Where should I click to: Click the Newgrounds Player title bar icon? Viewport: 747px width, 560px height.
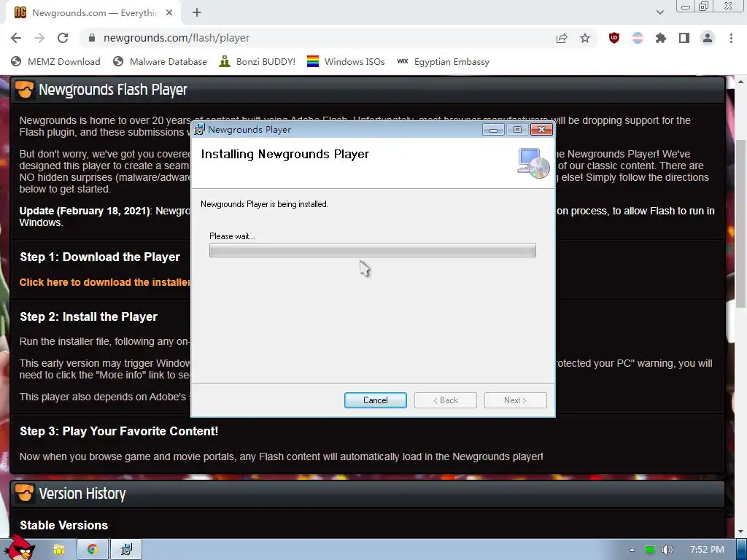coord(200,130)
